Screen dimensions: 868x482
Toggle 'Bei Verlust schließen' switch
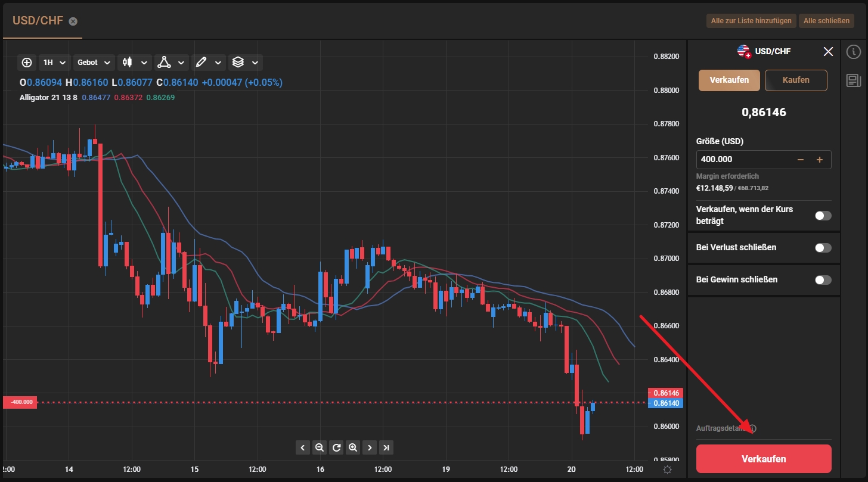click(823, 248)
